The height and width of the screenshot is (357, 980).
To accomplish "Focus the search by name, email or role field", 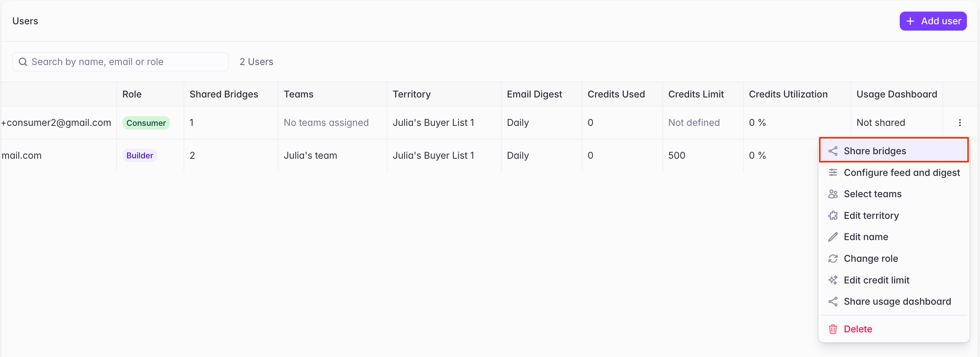I will click(120, 62).
